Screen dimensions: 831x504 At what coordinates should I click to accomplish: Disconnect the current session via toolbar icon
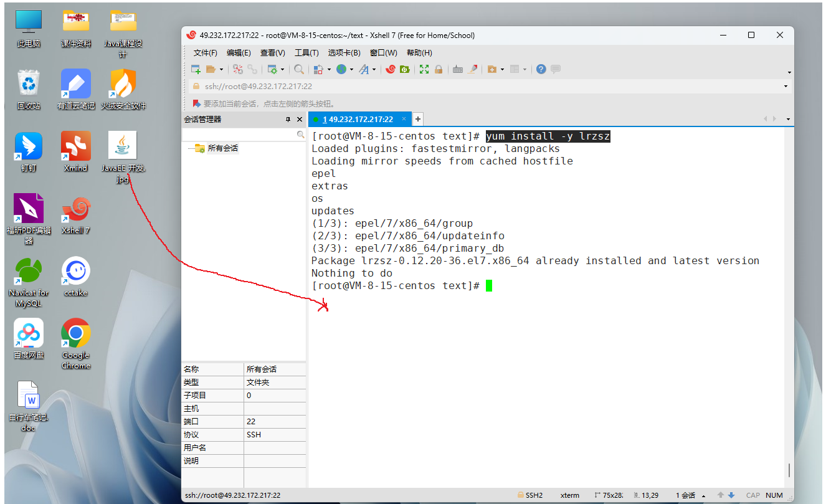(238, 69)
